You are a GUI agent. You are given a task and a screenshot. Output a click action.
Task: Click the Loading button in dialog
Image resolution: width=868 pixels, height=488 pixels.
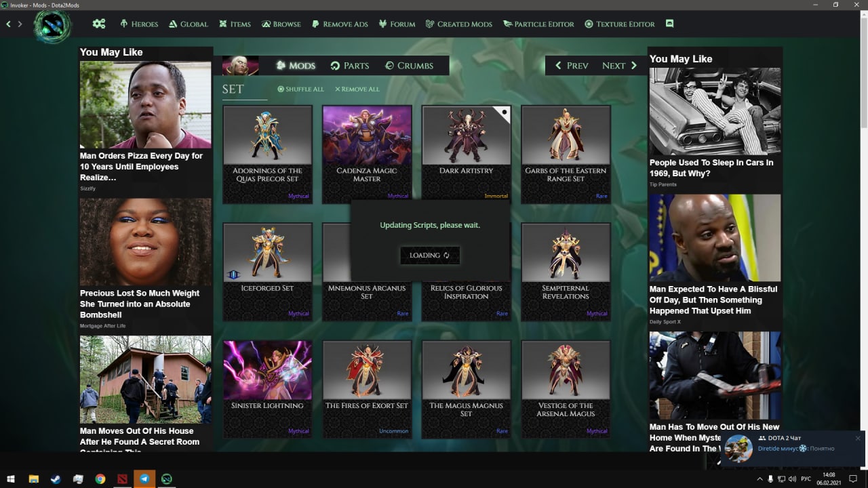point(430,256)
